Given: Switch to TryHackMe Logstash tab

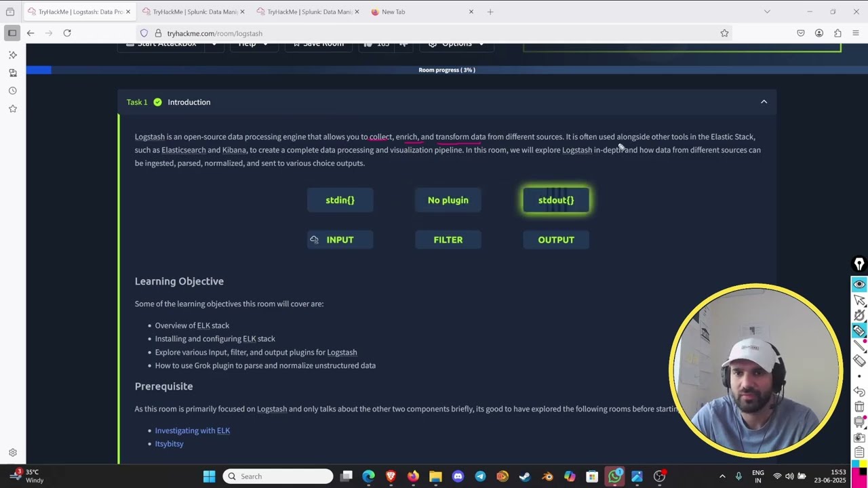Looking at the screenshot, I should (x=80, y=12).
